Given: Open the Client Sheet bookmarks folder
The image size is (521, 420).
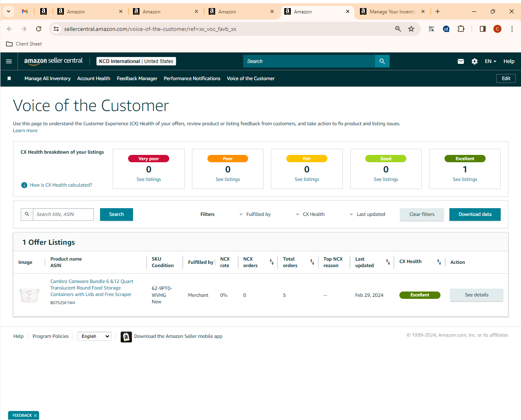Looking at the screenshot, I should (24, 44).
